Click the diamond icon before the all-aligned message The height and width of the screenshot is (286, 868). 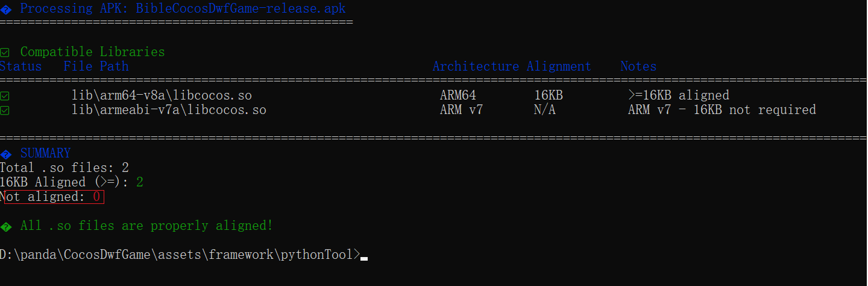5,226
